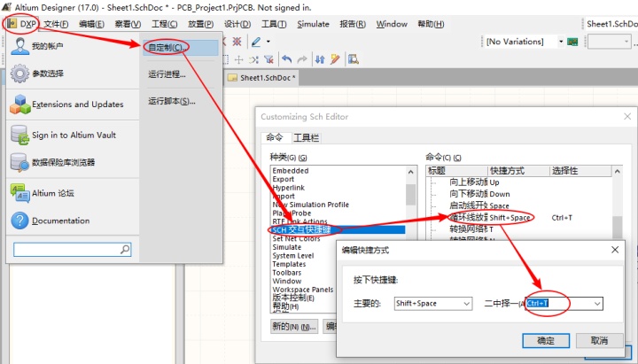Viewport: 638px width, 364px height.
Task: Click the 数据保险库浏览器 database icon
Action: pos(19,162)
